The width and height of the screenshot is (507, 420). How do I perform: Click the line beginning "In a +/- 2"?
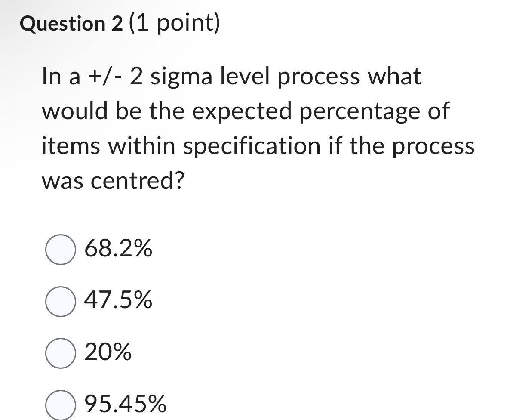(231, 76)
